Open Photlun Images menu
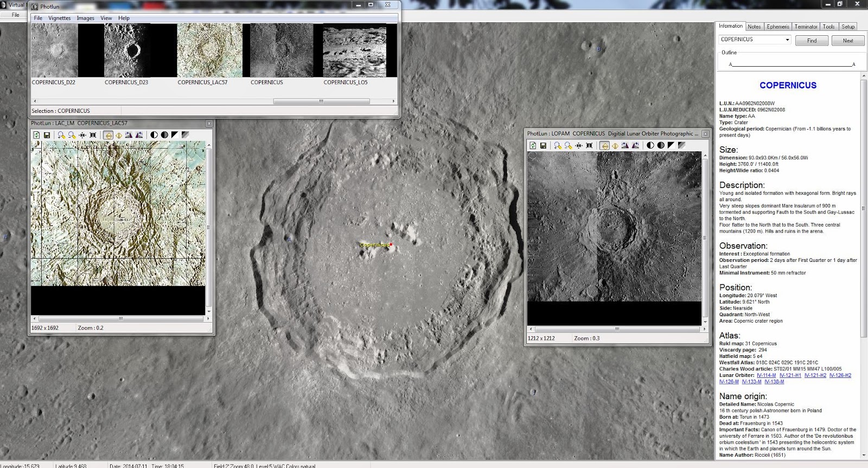The image size is (868, 468). (x=86, y=18)
